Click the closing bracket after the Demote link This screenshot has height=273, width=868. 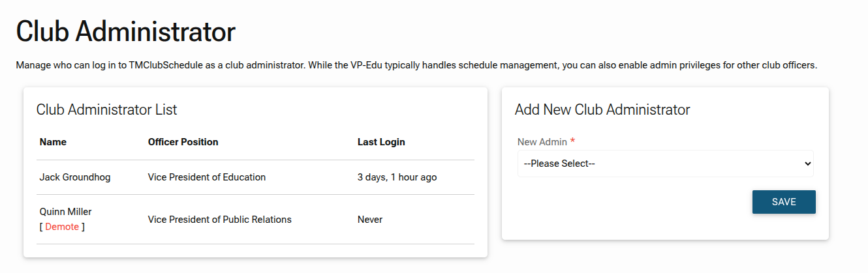coord(83,227)
